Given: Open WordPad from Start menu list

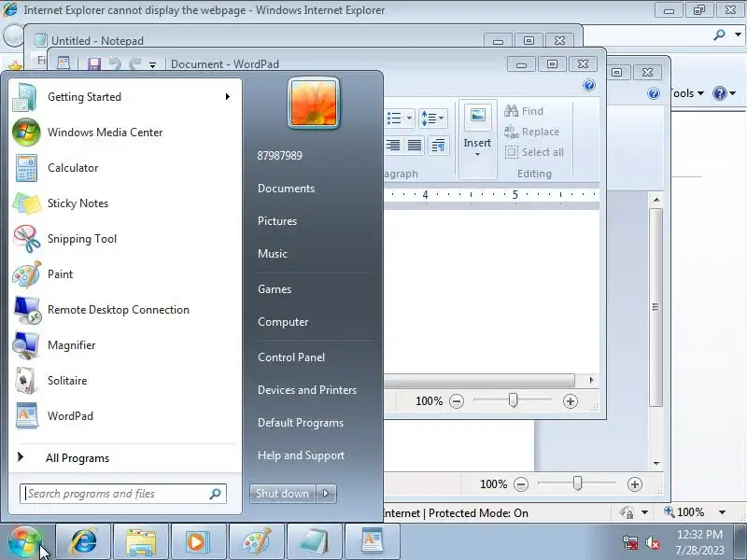Looking at the screenshot, I should [124, 416].
